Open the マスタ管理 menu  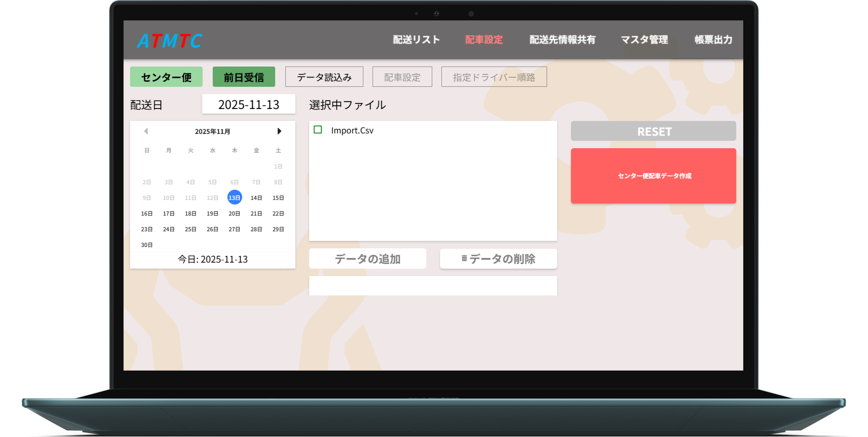644,40
